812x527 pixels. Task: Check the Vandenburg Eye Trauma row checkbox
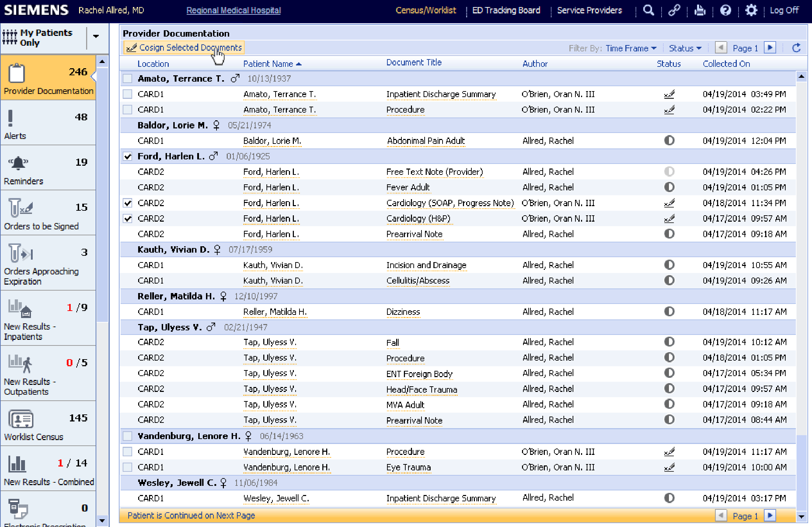(x=128, y=467)
